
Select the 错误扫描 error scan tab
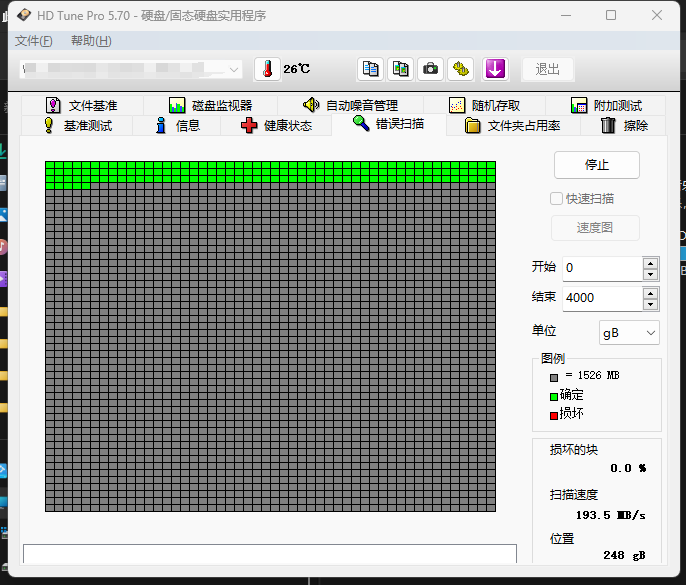pyautogui.click(x=388, y=124)
